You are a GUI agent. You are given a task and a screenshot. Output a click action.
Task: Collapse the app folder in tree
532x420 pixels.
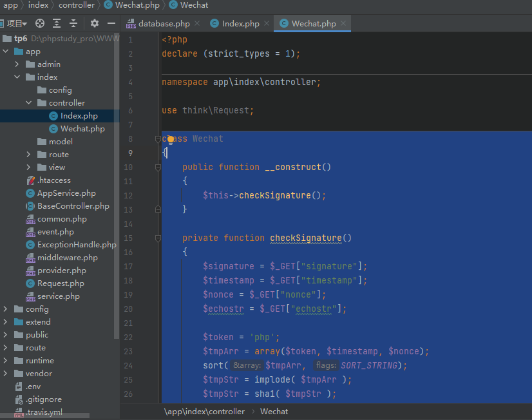tap(6, 52)
